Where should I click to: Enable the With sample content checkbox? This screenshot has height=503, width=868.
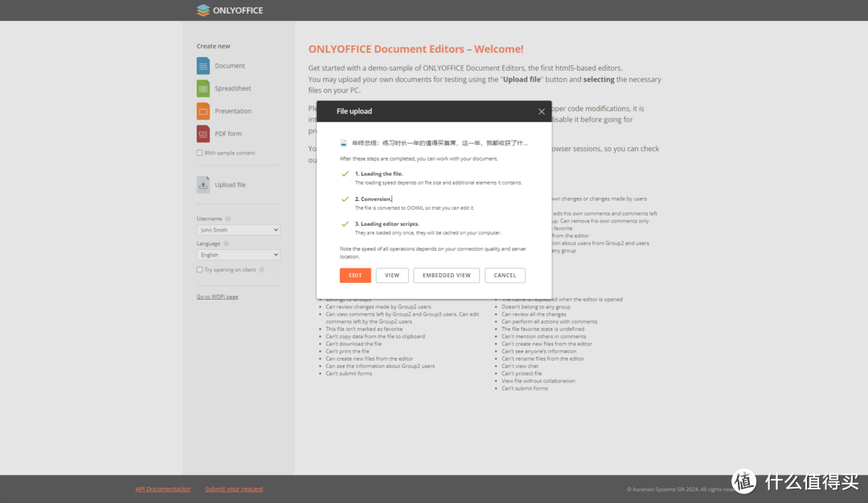click(199, 153)
